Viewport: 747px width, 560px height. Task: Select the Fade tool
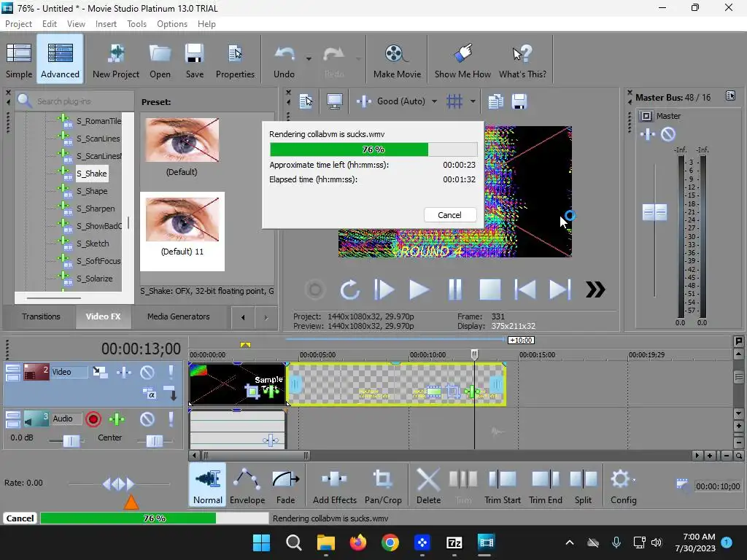pos(285,486)
